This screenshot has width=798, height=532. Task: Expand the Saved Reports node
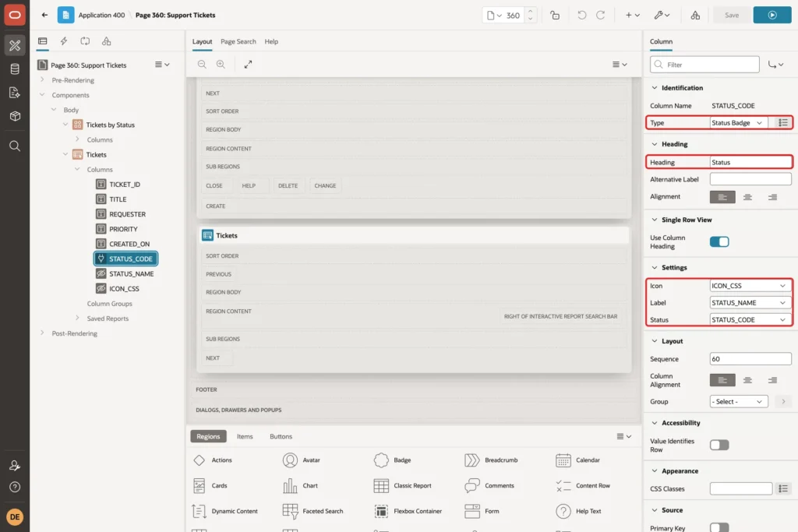(77, 319)
